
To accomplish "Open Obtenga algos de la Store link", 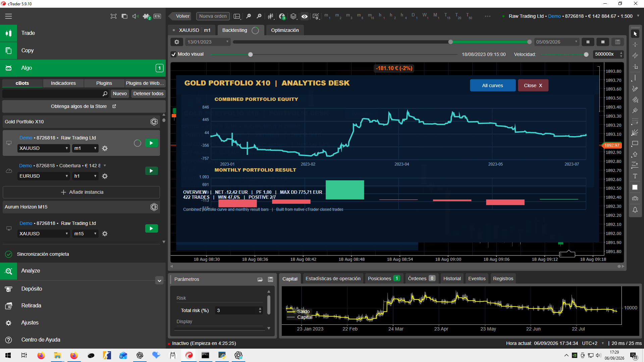I will click(83, 106).
